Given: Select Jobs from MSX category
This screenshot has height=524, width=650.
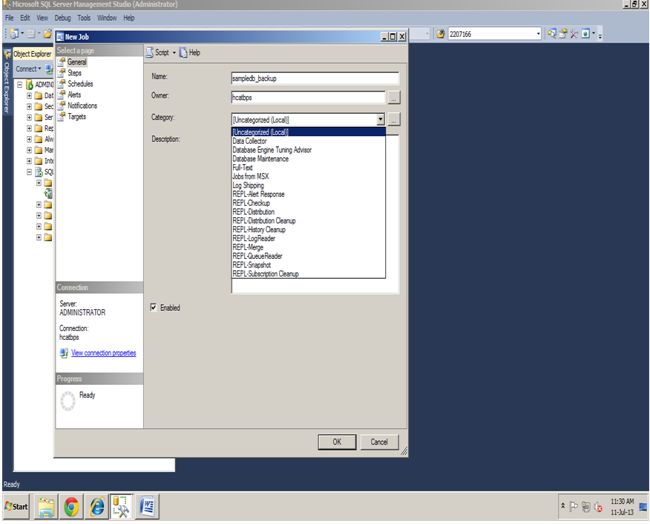Looking at the screenshot, I should click(308, 176).
